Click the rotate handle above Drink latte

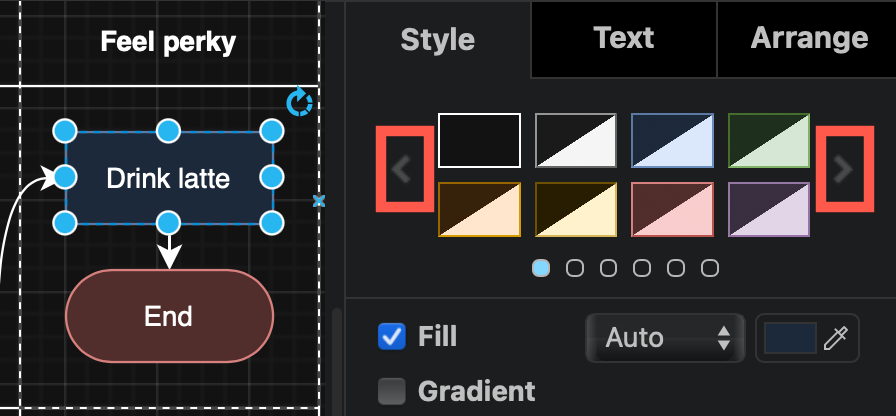point(299,102)
